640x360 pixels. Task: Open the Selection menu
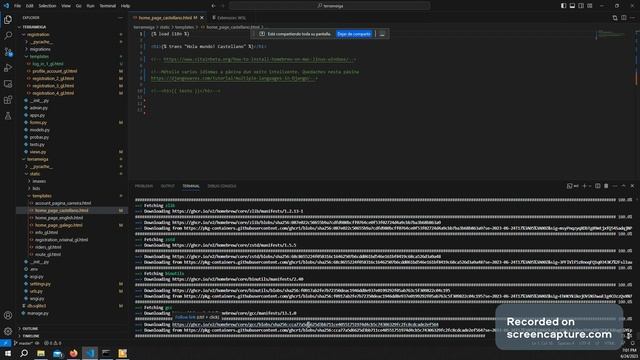(x=47, y=6)
